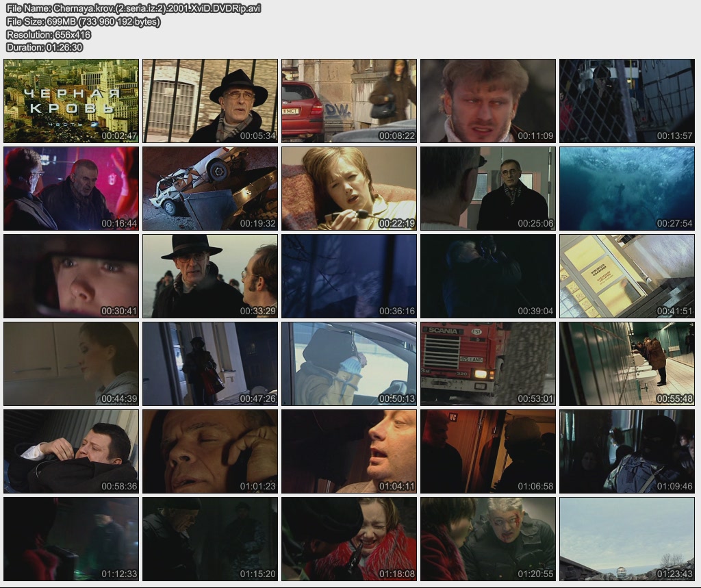Open the bloodied face thumbnail at 01:20:55
Viewport: 701px width, 588px height.
click(487, 539)
